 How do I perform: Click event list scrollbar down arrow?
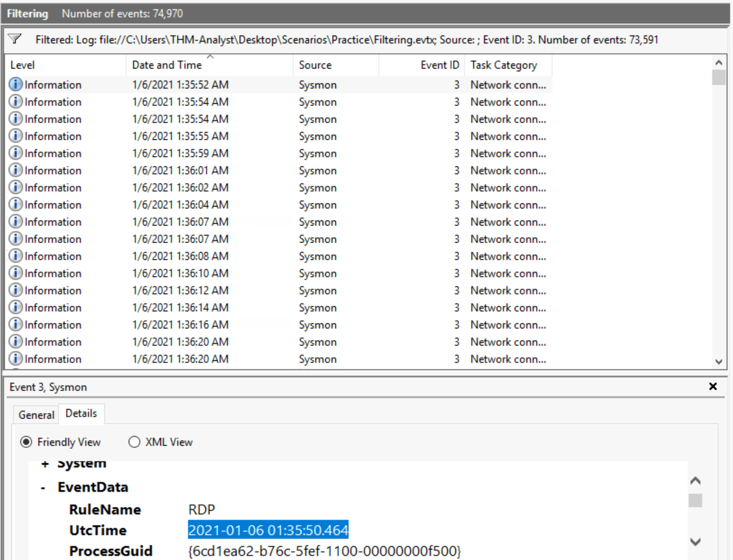click(x=719, y=361)
